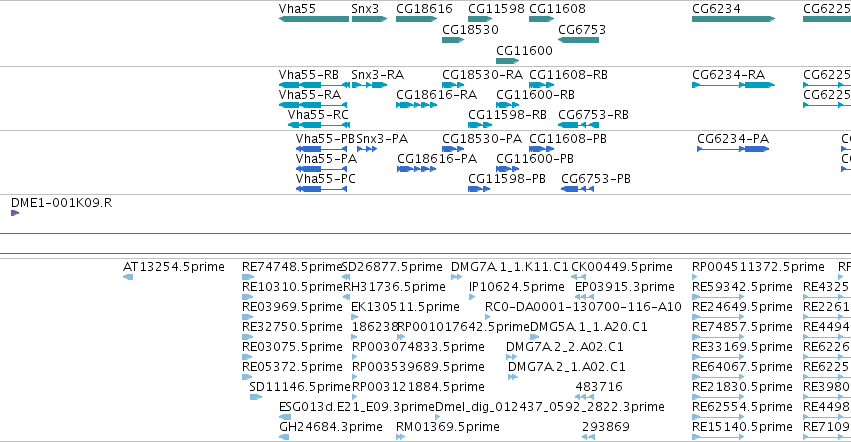Select the RP003121884.5prime EST
Viewport: 851px width, 442px height.
(x=355, y=397)
